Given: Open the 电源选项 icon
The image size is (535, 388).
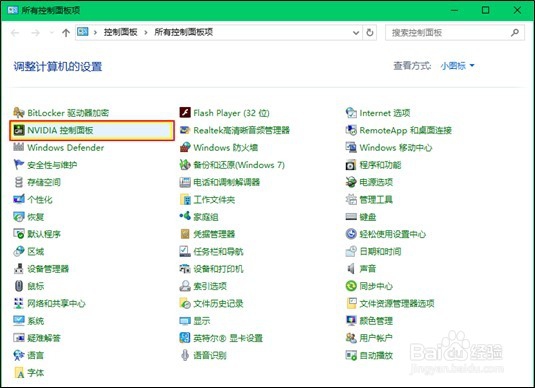Looking at the screenshot, I should (x=351, y=182).
